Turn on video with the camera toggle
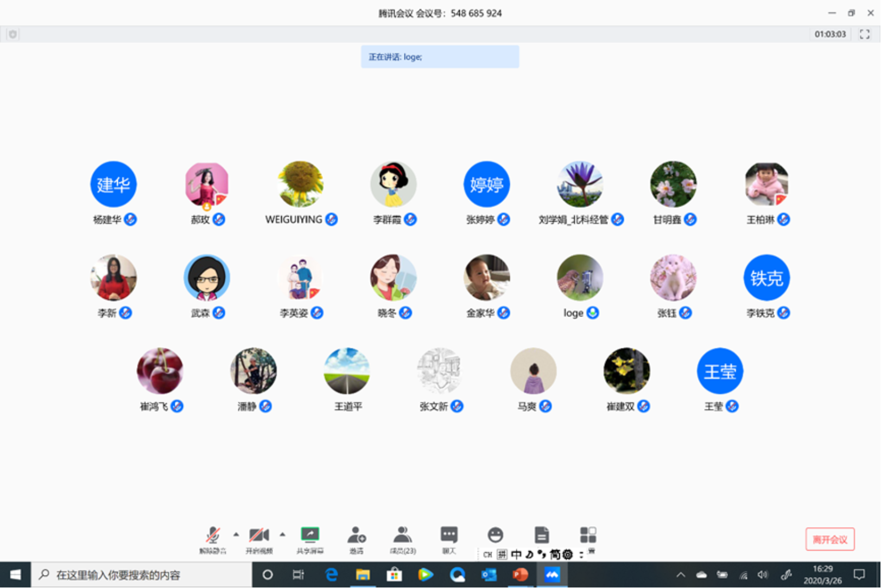Image resolution: width=881 pixels, height=588 pixels. 259,536
